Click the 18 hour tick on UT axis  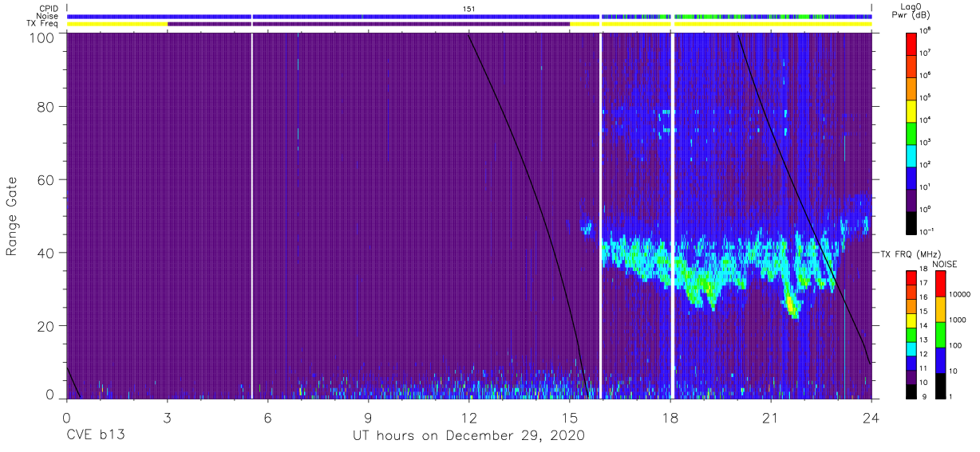point(670,417)
